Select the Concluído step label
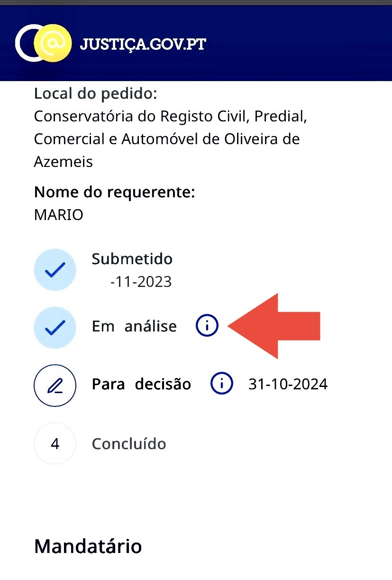This screenshot has width=392, height=580. [x=129, y=444]
